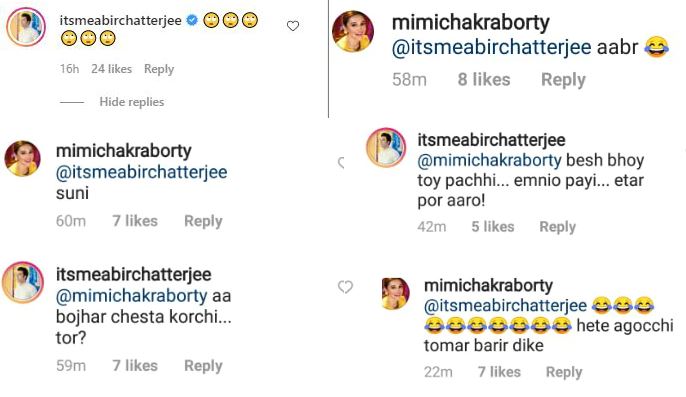This screenshot has height=397, width=686.
Task: Reply to the 16h top comment
Action: [159, 69]
